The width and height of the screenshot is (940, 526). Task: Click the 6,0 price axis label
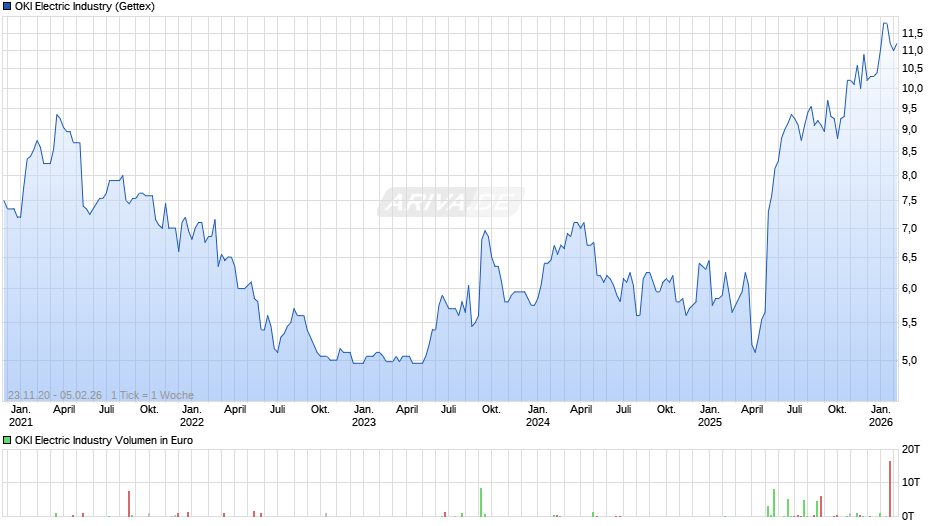tap(909, 288)
